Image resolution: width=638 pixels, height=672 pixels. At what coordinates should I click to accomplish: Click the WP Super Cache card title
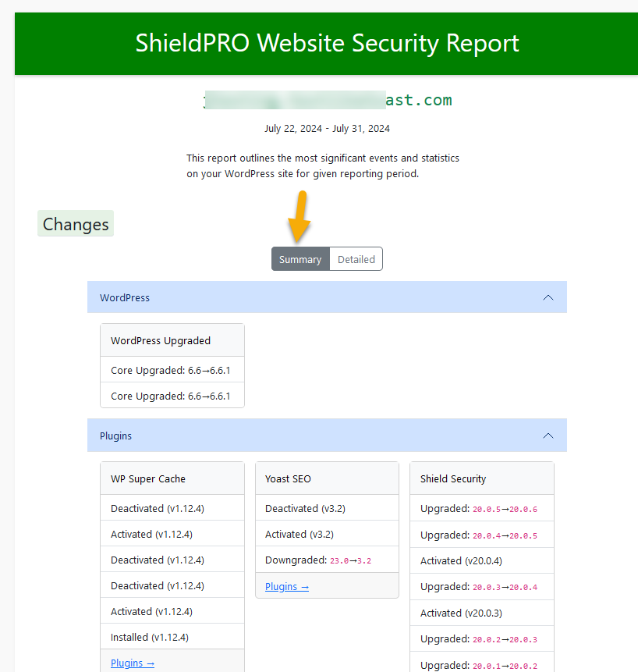click(148, 478)
